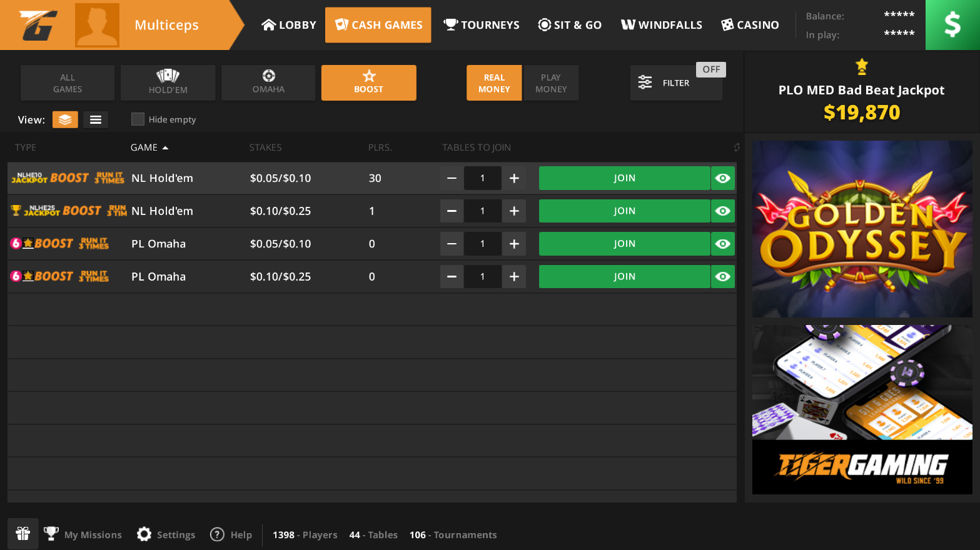Open the Golden Odyssey game banner
This screenshot has width=980, height=550.
pyautogui.click(x=862, y=229)
